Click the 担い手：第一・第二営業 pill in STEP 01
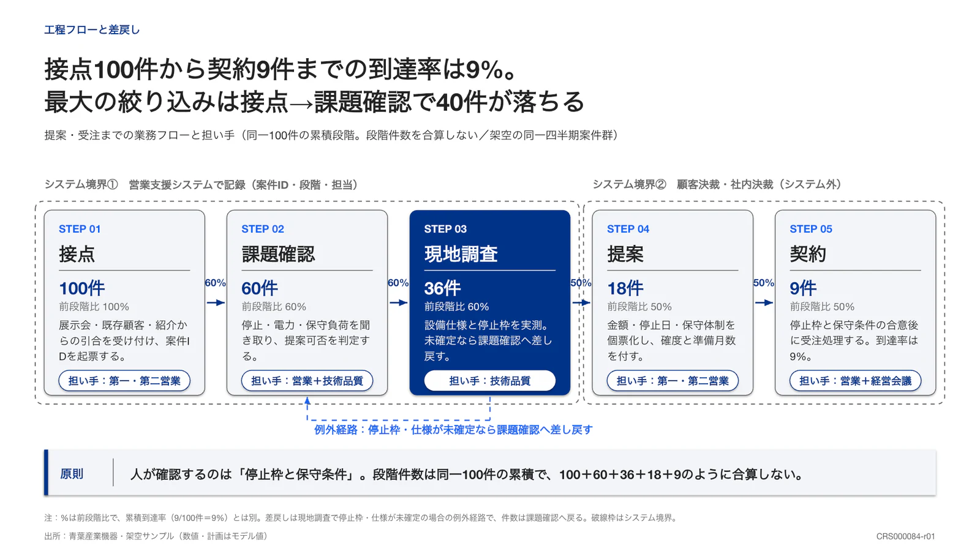Viewport: 980px width, 551px height. click(x=124, y=381)
